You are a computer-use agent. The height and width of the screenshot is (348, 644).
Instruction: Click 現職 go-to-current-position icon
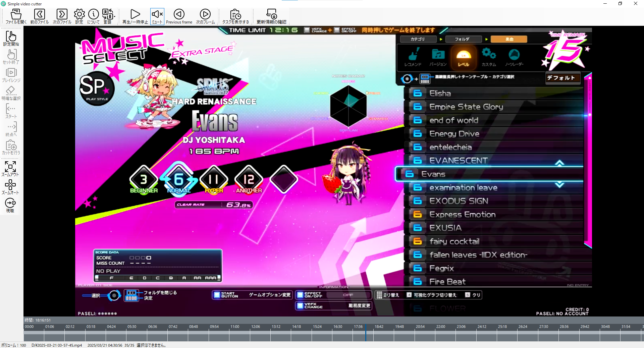pyautogui.click(x=10, y=205)
